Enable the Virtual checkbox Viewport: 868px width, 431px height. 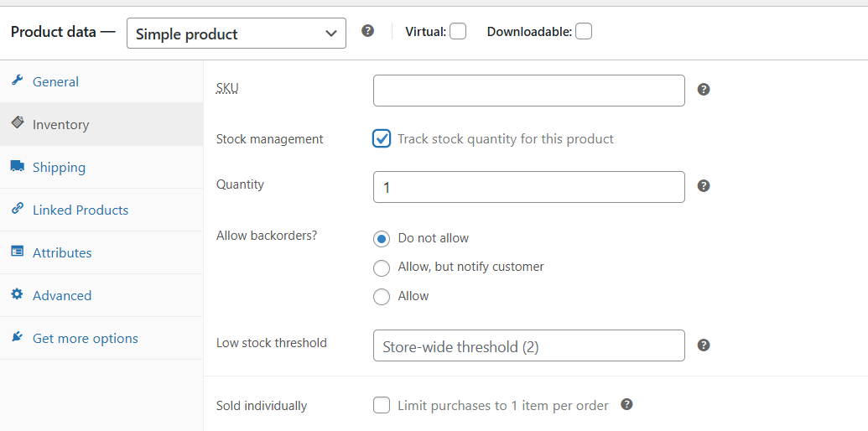point(457,32)
